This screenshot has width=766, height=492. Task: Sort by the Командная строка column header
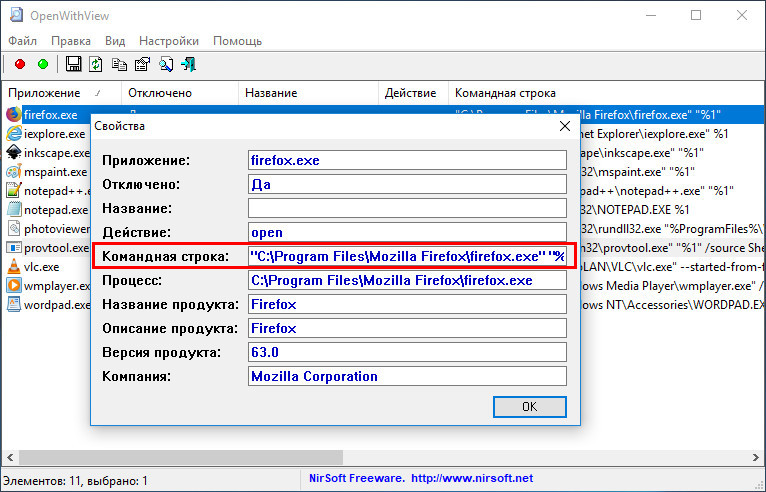pyautogui.click(x=606, y=93)
